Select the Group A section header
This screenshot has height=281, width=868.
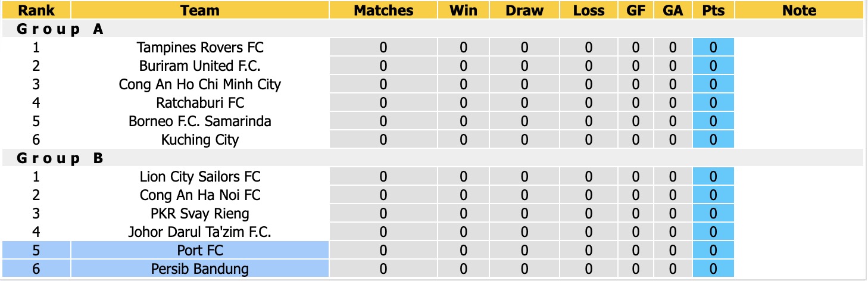click(432, 29)
